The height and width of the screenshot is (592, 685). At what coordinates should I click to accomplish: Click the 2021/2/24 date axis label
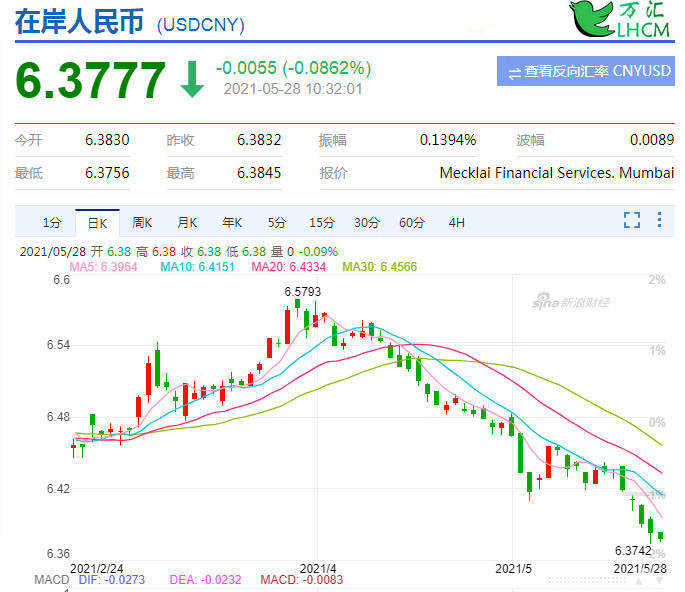(97, 568)
